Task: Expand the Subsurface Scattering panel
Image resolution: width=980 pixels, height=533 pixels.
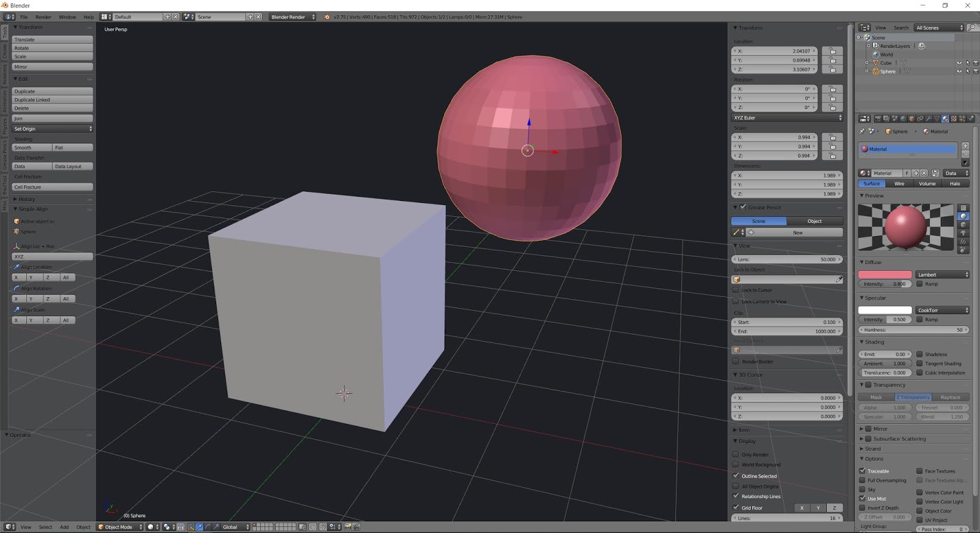Action: point(862,439)
